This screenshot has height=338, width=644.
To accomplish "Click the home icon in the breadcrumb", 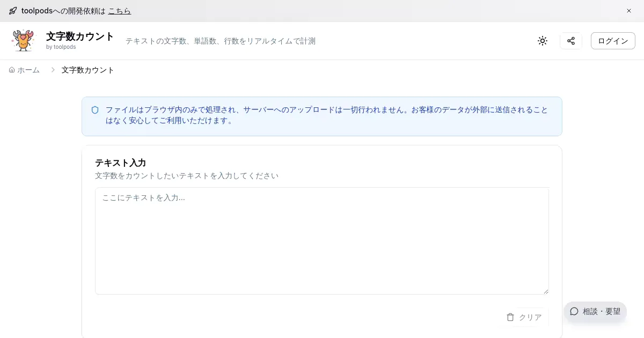I will [x=12, y=70].
